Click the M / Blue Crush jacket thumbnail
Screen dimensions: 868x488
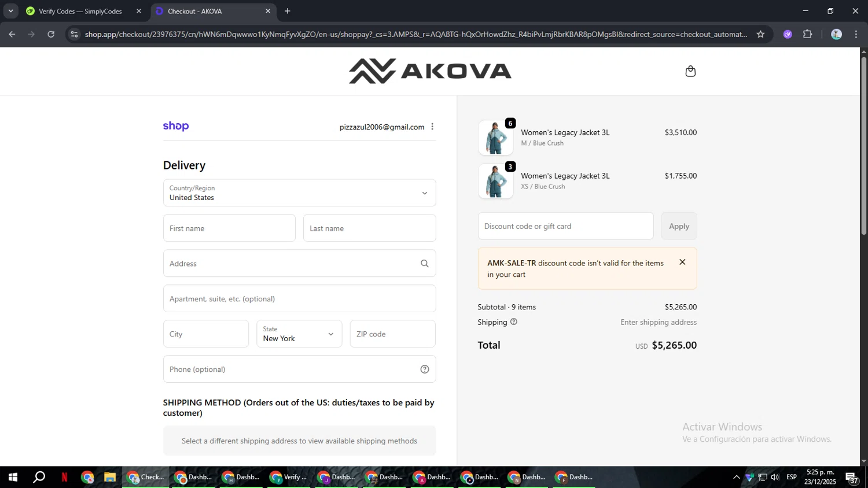click(x=495, y=138)
